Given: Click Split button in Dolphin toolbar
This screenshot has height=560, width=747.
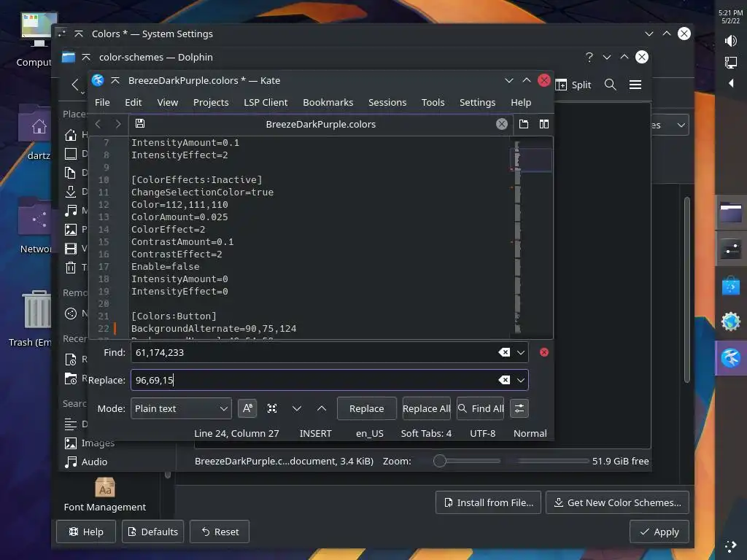Looking at the screenshot, I should point(573,85).
